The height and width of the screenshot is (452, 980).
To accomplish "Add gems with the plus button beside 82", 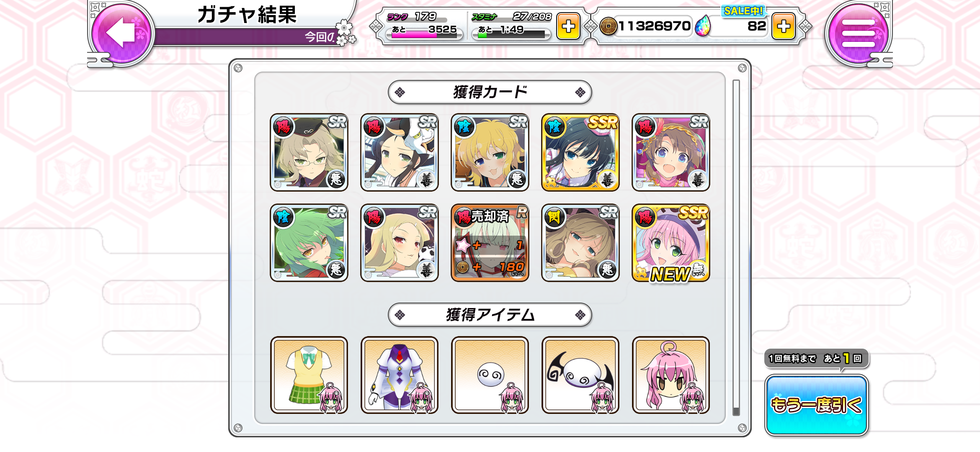I will [x=783, y=26].
